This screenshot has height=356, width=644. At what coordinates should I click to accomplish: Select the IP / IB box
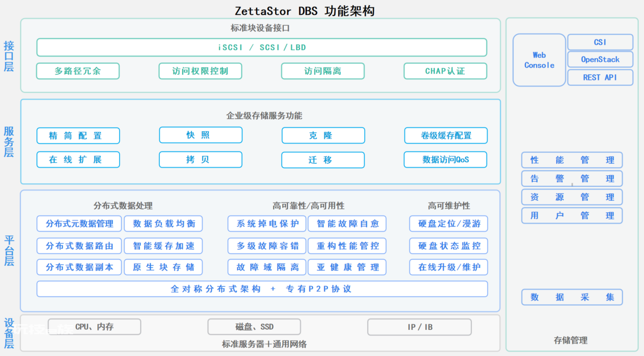pyautogui.click(x=420, y=327)
